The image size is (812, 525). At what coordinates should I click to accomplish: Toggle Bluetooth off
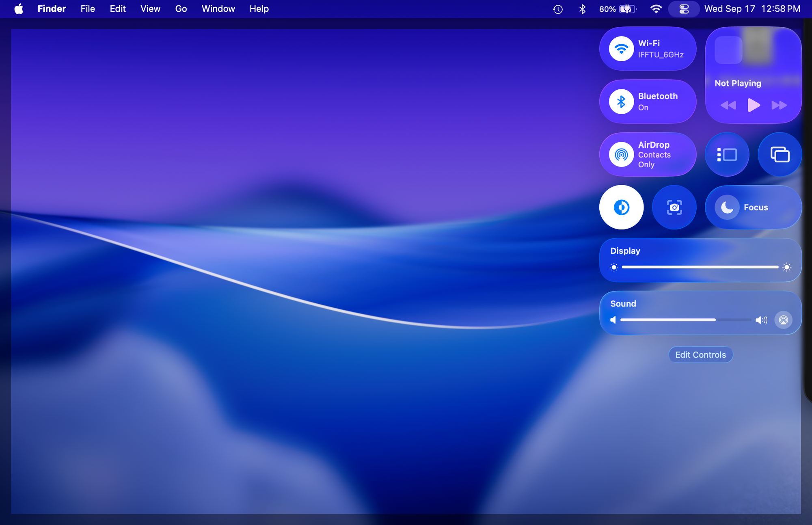620,101
